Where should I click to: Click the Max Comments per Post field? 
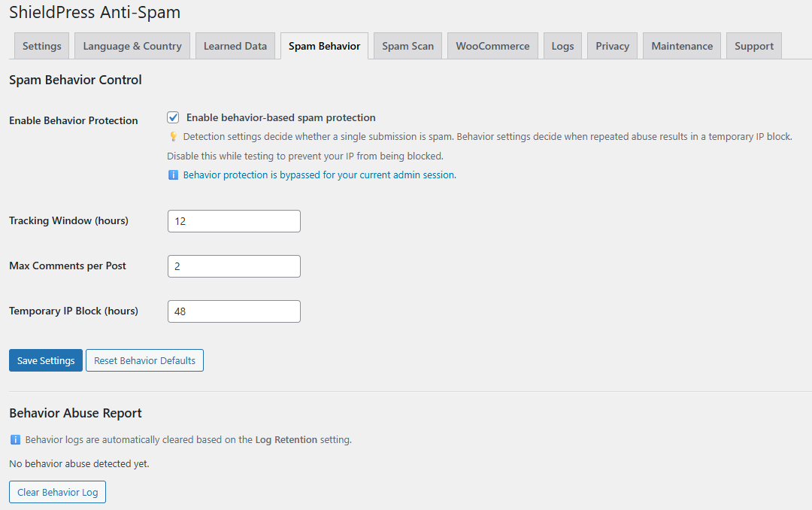[x=234, y=266]
